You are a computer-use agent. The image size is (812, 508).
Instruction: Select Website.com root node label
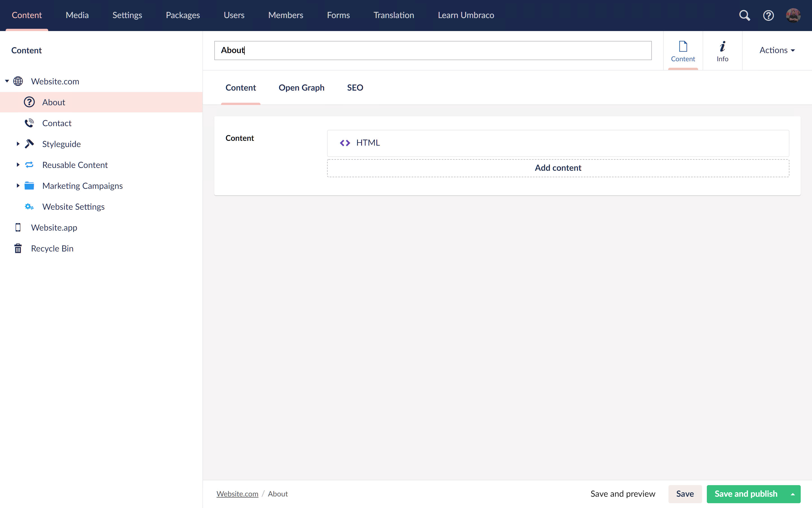coord(55,81)
